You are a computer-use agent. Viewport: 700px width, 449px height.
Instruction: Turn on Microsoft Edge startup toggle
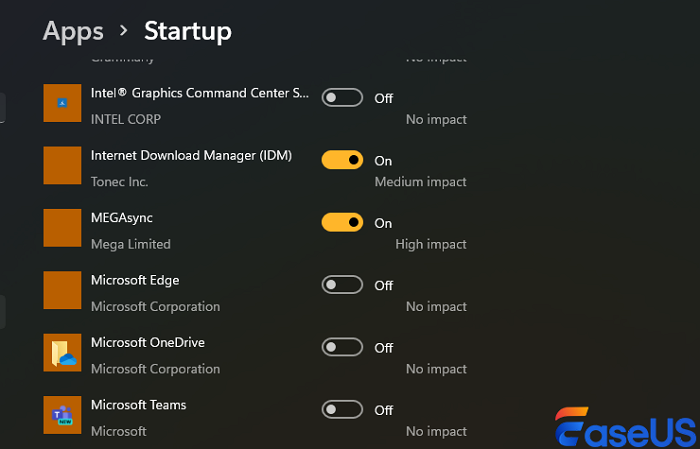(x=342, y=285)
